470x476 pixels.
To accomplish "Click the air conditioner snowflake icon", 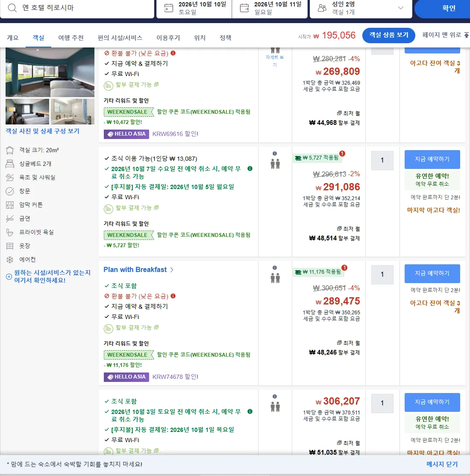I will [x=10, y=260].
